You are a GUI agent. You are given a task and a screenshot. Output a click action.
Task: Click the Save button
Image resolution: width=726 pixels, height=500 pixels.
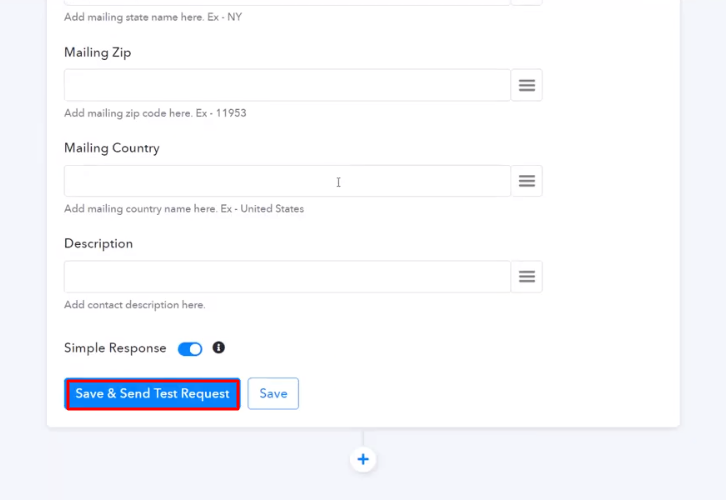pyautogui.click(x=273, y=394)
